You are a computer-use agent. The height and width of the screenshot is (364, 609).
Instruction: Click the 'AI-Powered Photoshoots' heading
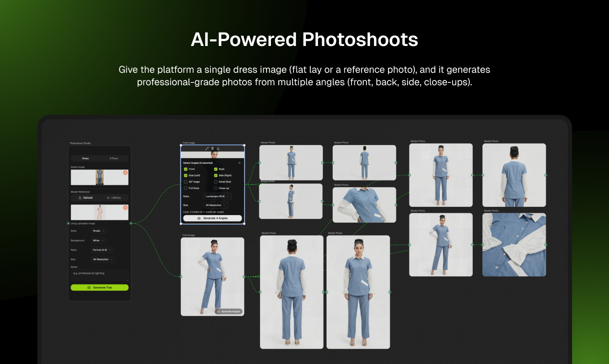click(304, 40)
